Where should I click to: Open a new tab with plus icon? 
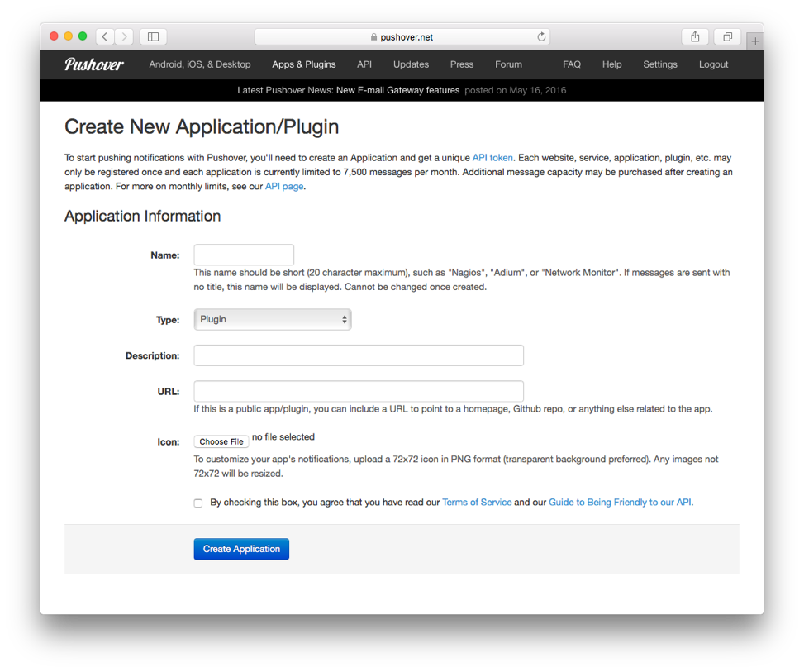pyautogui.click(x=755, y=41)
